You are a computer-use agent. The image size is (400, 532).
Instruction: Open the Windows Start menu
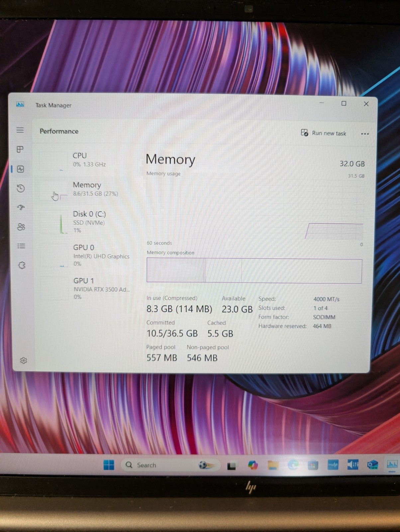[109, 465]
